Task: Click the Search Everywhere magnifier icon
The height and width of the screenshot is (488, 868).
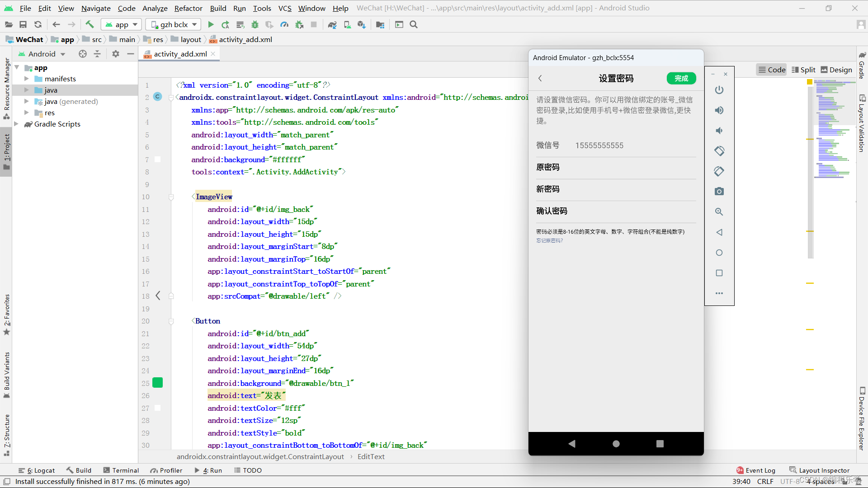Action: [x=414, y=24]
